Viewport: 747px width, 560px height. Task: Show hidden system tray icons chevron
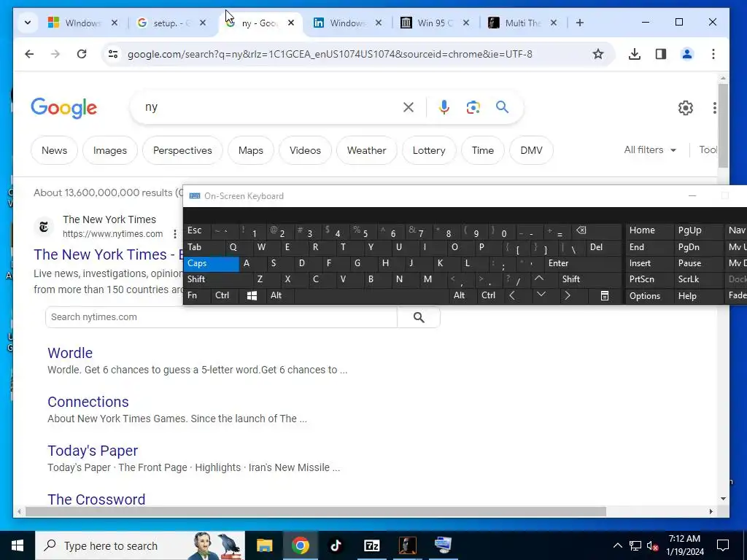[617, 545]
